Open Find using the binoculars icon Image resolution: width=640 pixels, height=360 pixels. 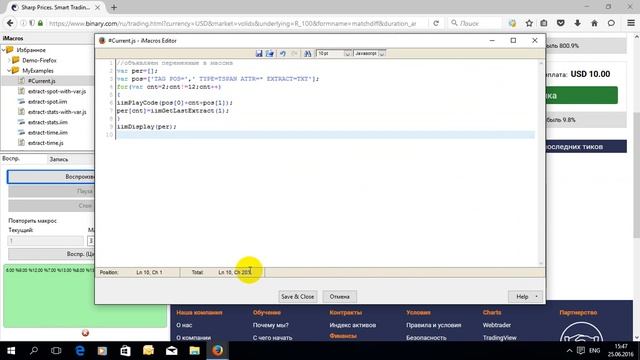308,53
